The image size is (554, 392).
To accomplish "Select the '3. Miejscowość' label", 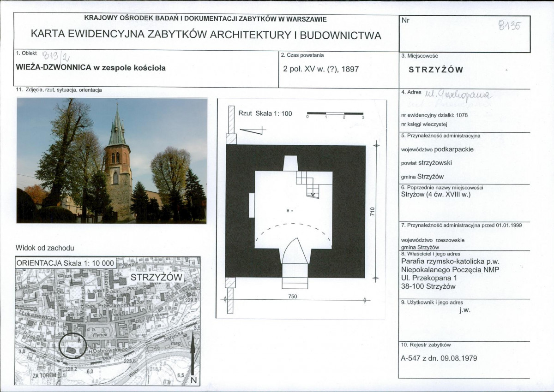I will (420, 56).
